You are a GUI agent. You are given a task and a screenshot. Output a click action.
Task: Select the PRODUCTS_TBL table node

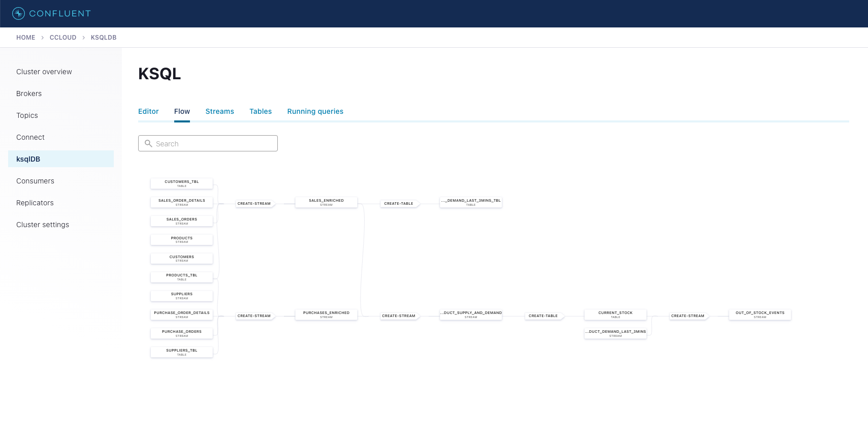[x=182, y=277]
